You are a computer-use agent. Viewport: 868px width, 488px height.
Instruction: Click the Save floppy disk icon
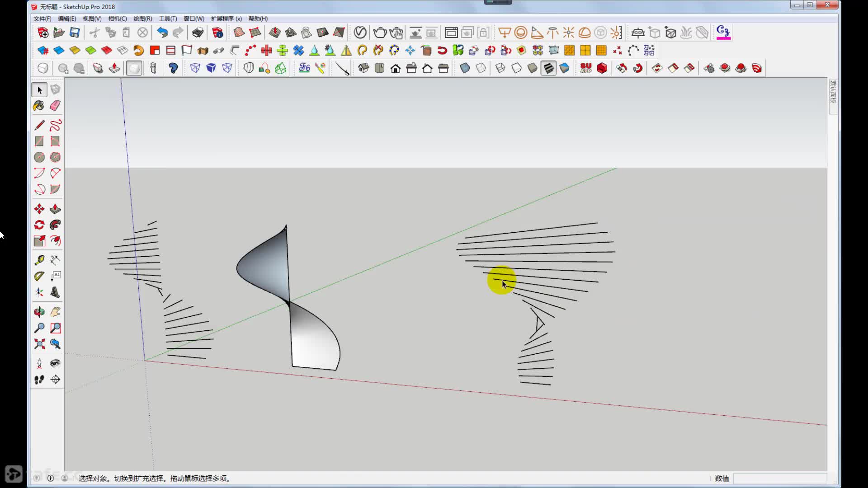(x=75, y=33)
